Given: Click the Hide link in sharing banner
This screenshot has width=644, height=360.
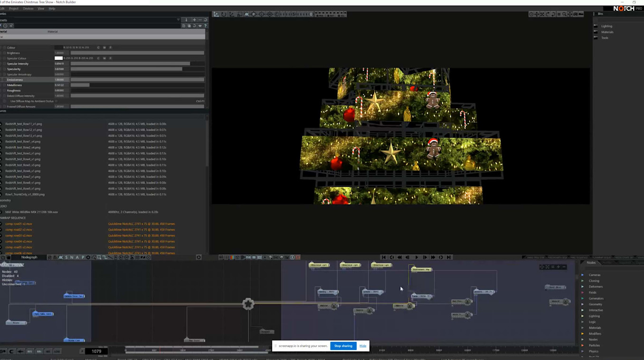Looking at the screenshot, I should (x=363, y=346).
